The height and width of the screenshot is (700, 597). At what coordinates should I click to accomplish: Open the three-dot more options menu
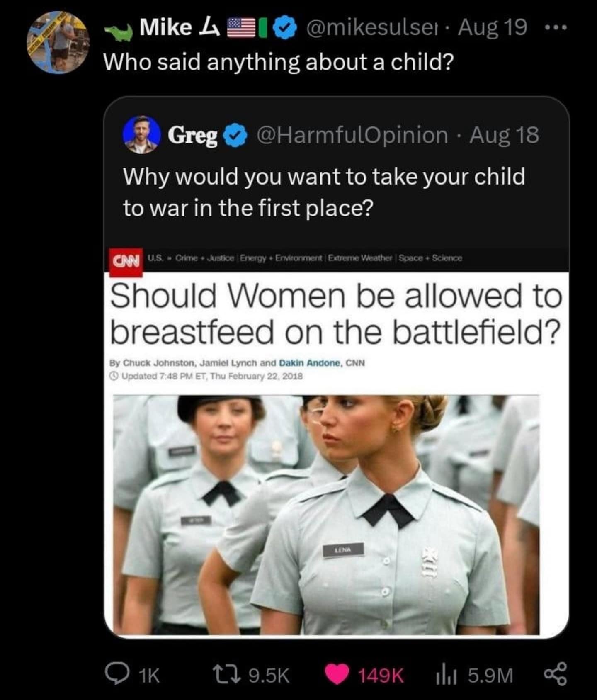pos(555,29)
